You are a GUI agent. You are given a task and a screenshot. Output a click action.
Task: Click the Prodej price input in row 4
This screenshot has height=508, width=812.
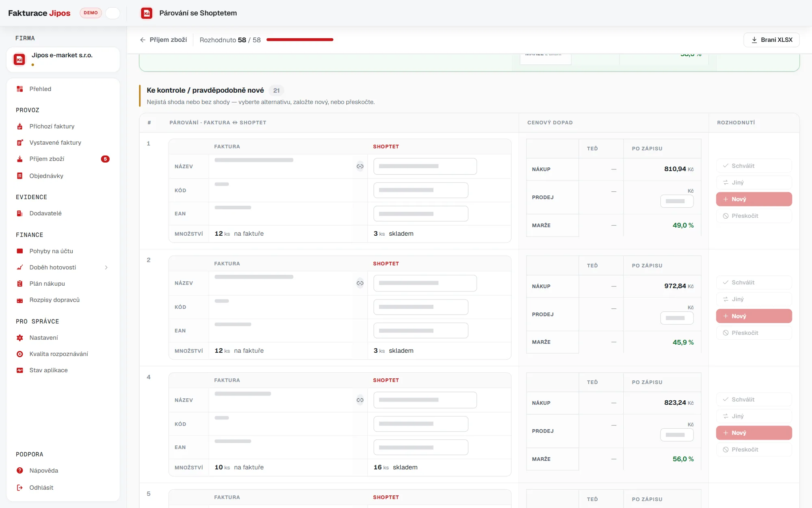(x=677, y=435)
